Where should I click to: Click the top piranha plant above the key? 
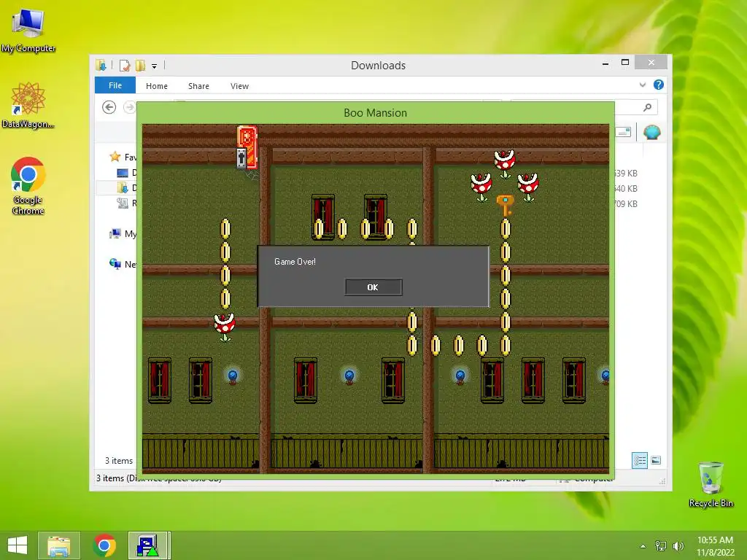505,163
